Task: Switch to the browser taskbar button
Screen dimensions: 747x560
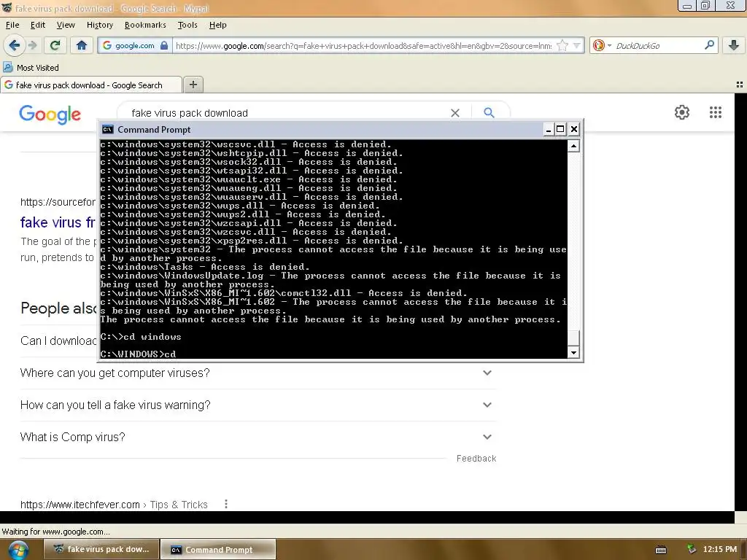Action: (101, 549)
